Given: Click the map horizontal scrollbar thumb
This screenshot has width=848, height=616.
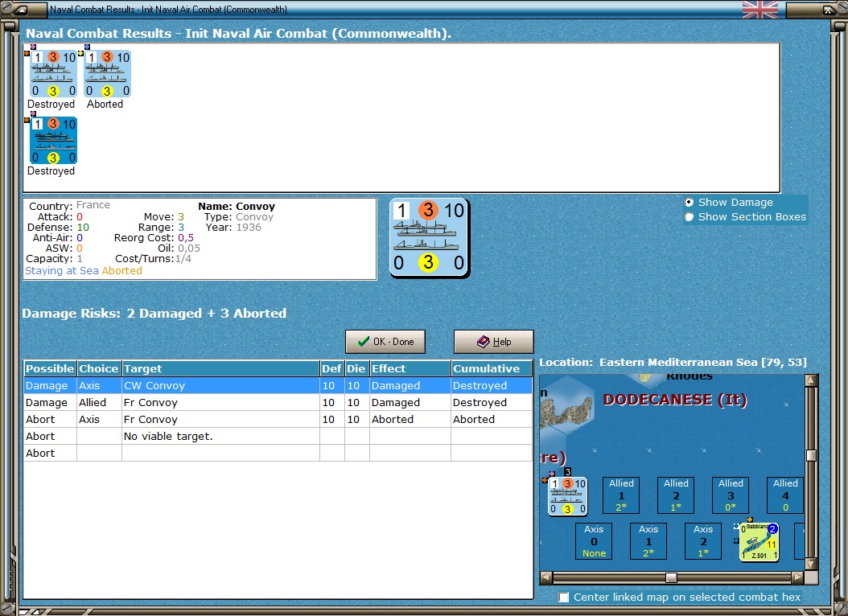Looking at the screenshot, I should click(671, 577).
